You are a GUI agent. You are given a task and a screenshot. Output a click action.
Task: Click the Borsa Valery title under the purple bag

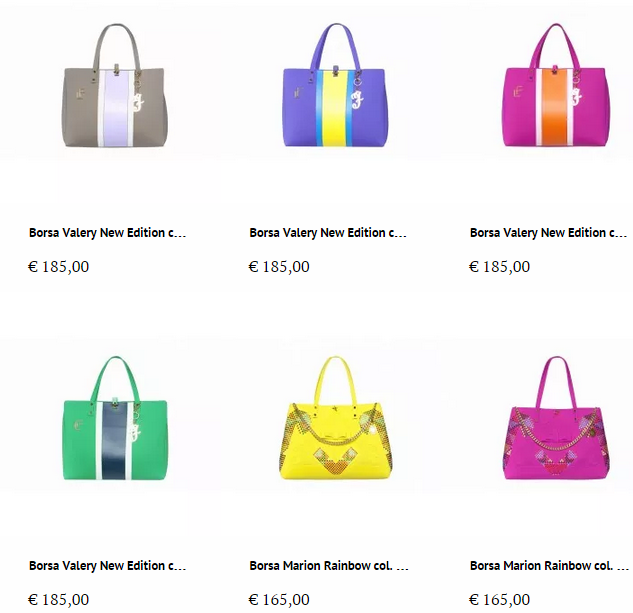click(328, 233)
